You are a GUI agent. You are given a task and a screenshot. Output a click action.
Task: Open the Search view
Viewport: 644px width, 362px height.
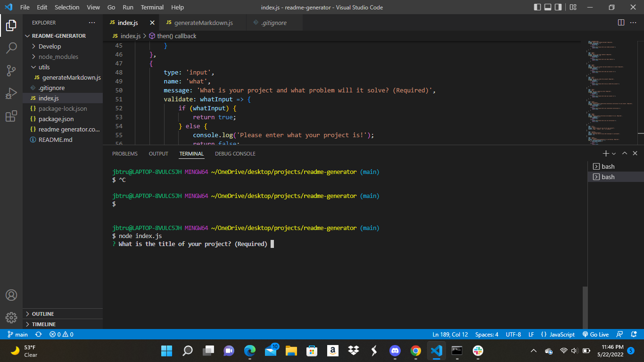[x=11, y=48]
